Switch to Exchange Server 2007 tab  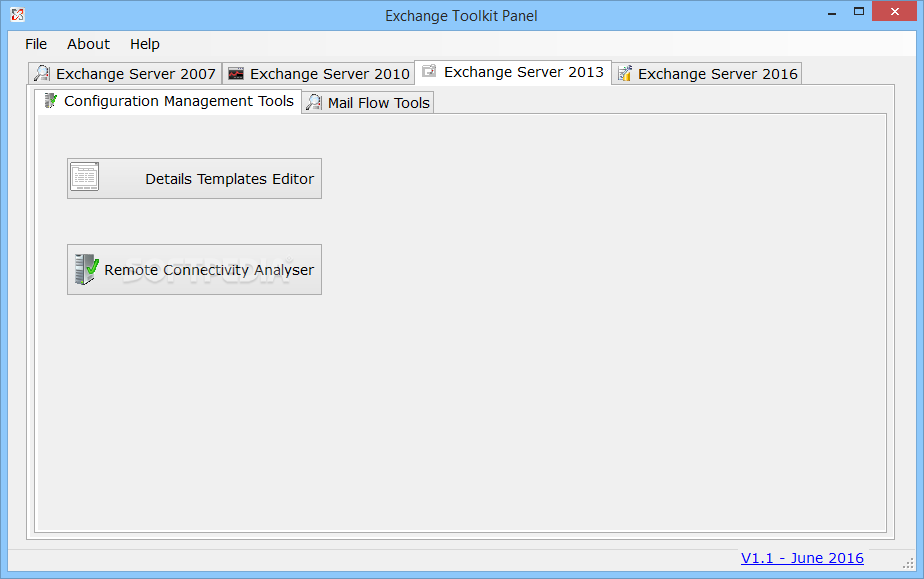[125, 74]
